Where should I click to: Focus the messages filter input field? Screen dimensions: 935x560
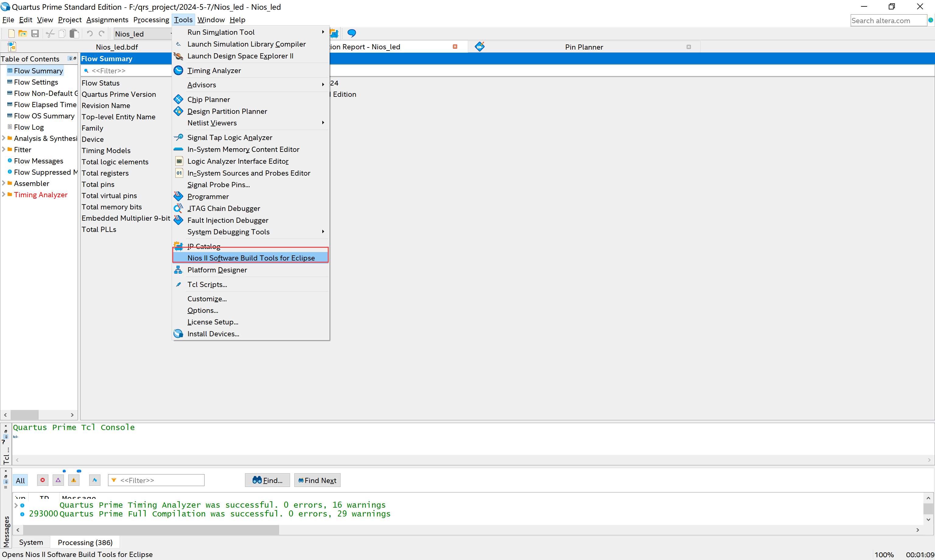pyautogui.click(x=156, y=480)
